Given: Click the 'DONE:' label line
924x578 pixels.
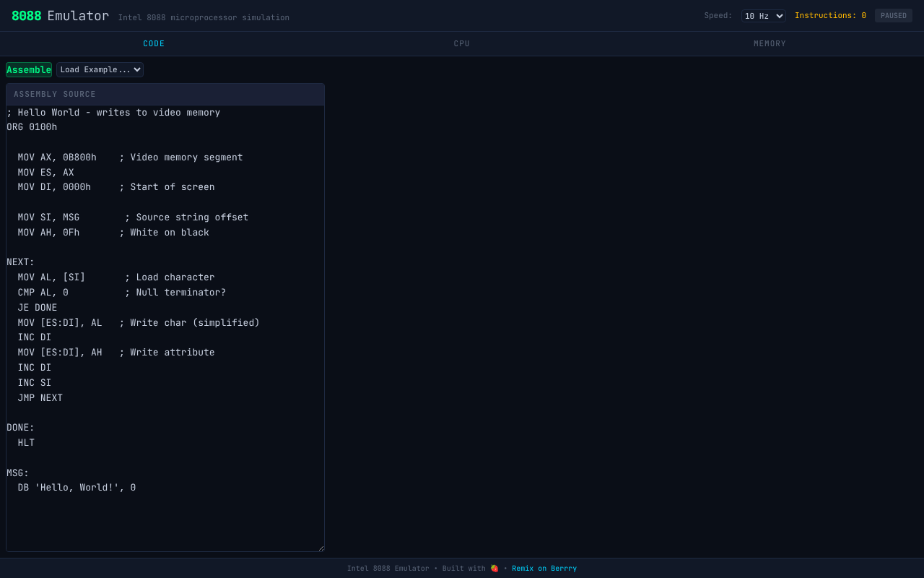Looking at the screenshot, I should click(x=20, y=428).
